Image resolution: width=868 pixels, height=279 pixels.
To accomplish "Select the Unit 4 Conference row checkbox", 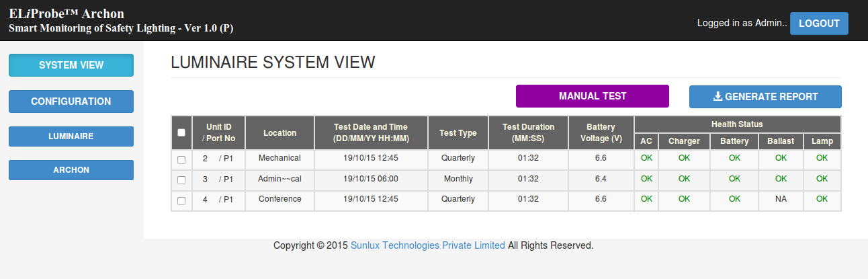I will click(x=181, y=201).
